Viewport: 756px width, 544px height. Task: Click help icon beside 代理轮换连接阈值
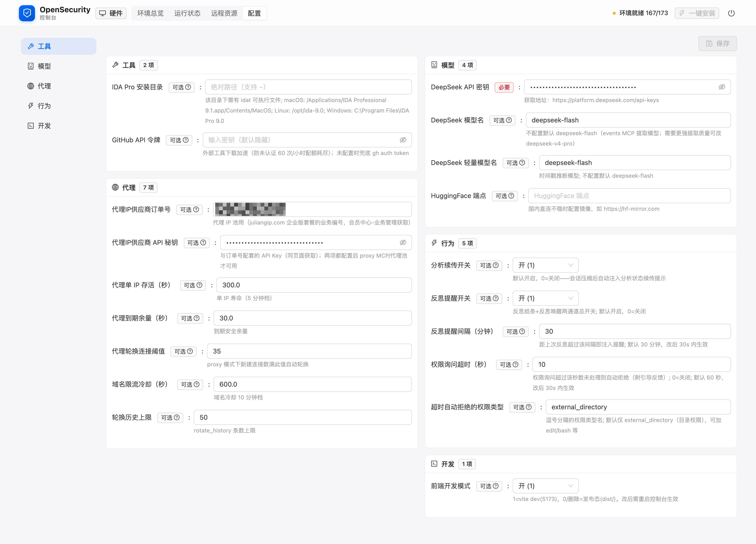coord(190,351)
